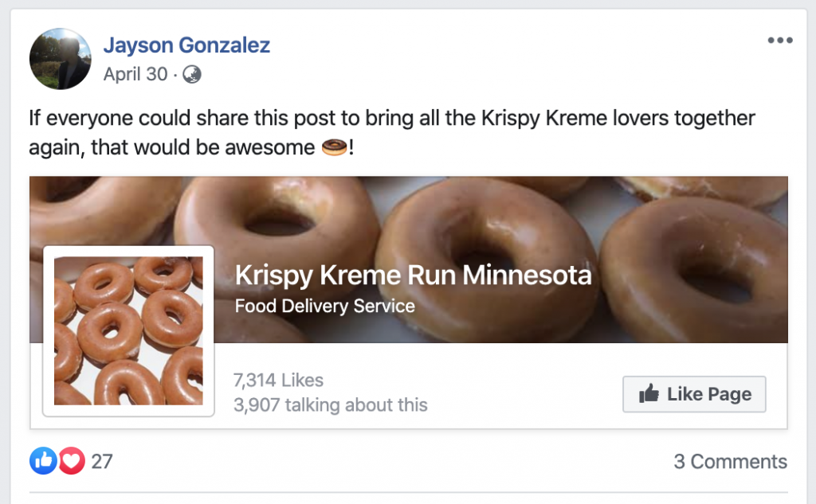
Task: Click the blue thumbs-up reaction icon
Action: coord(43,461)
